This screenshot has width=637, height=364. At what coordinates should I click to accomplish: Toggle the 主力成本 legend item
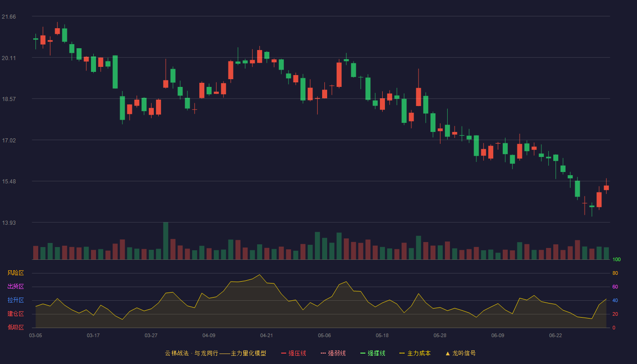(x=415, y=353)
